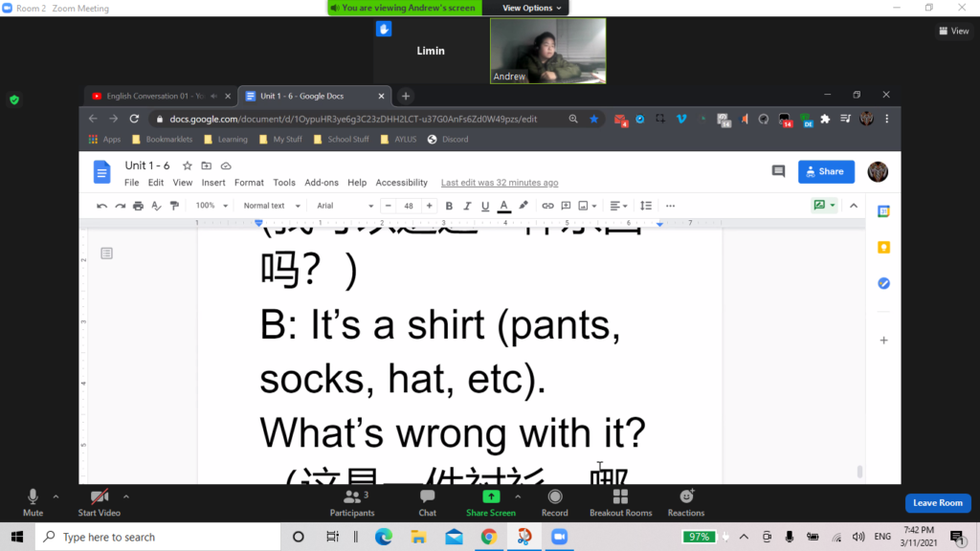Reload the Google Docs page
This screenshot has width=980, height=551.
134,119
